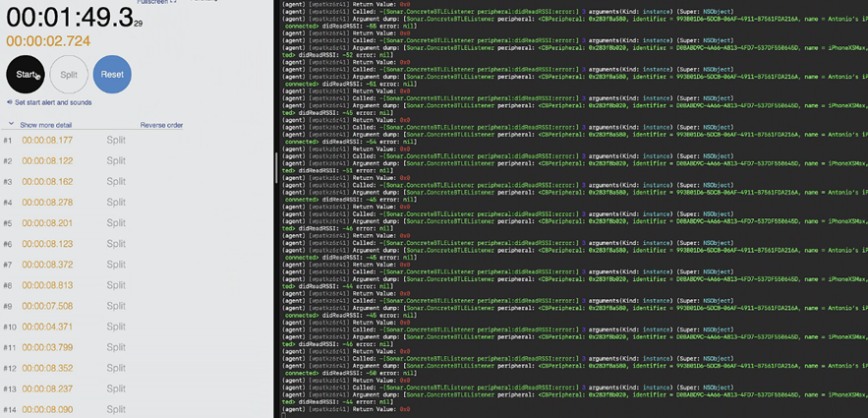
Task: Click the Split label in row #3
Action: coord(116,182)
